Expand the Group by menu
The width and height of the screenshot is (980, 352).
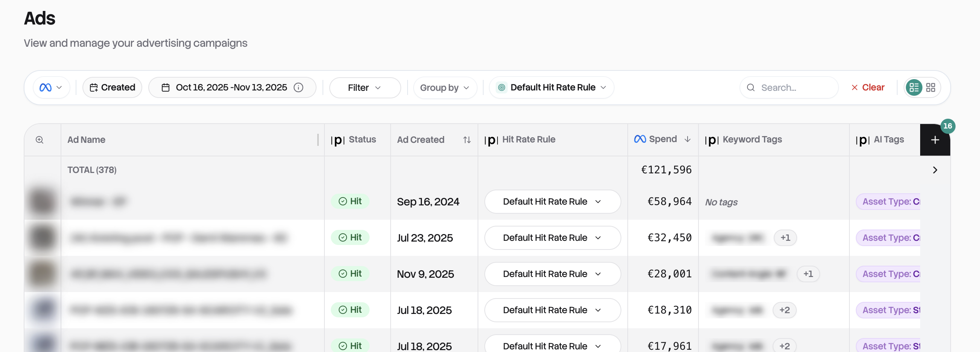444,87
